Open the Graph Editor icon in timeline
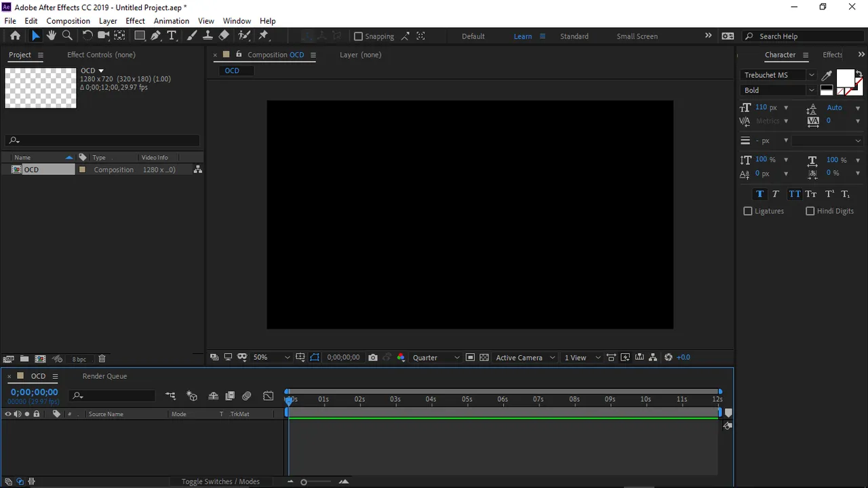This screenshot has height=488, width=868. (269, 396)
